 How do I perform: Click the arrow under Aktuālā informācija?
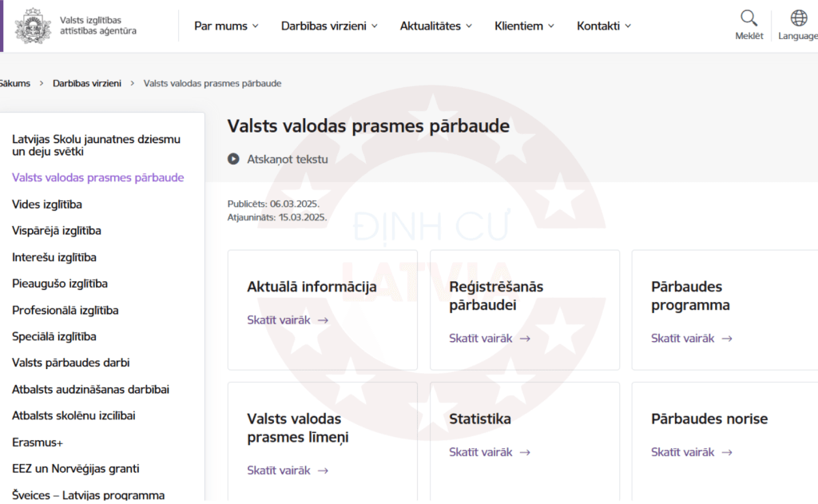point(323,320)
